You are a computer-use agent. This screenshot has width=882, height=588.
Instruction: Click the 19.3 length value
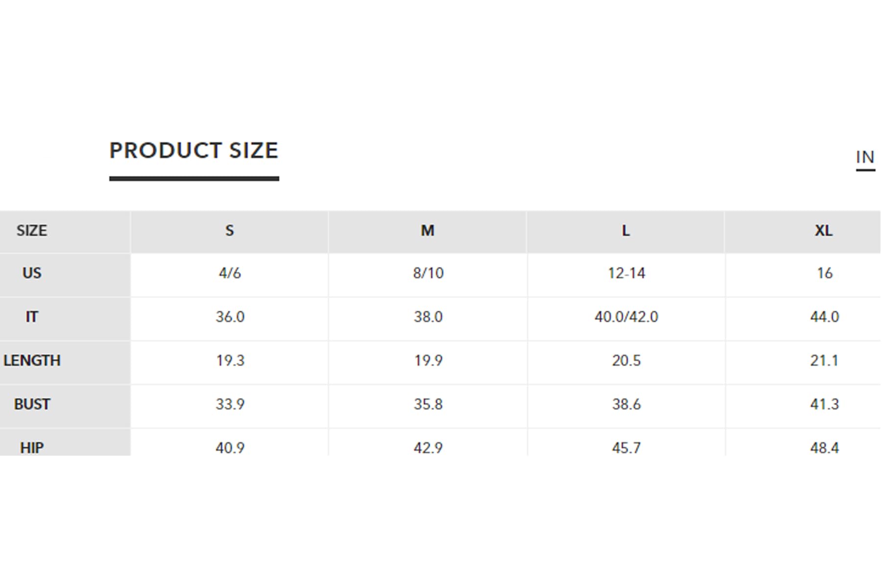(230, 361)
